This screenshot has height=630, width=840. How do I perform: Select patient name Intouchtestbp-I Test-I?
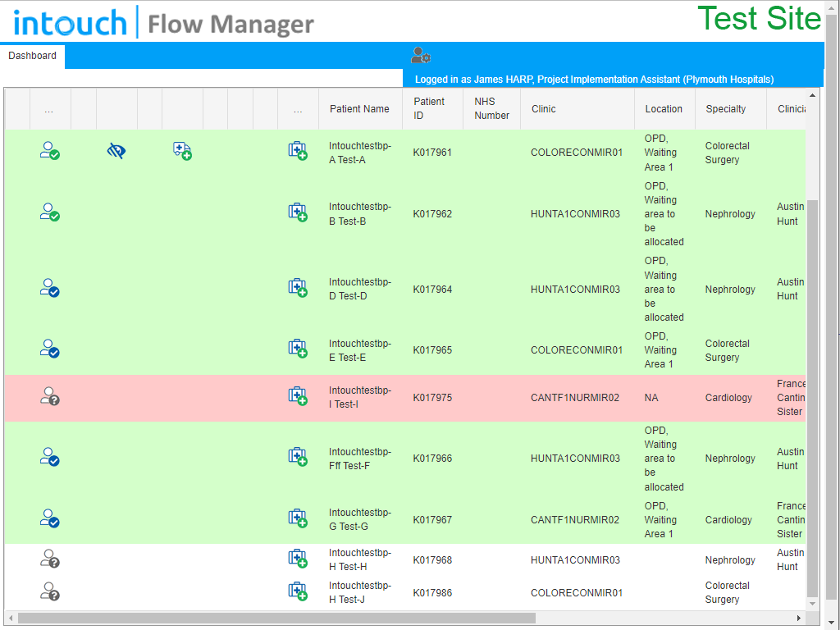pos(360,397)
